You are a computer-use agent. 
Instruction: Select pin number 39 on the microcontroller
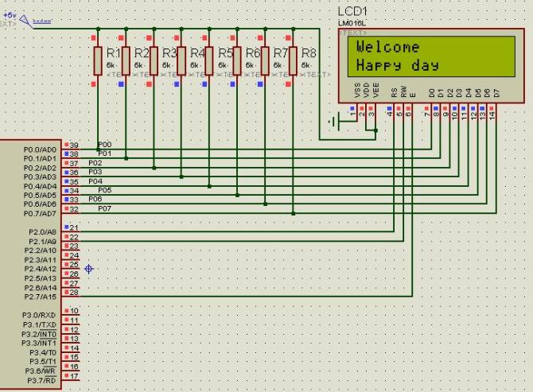tap(74, 146)
